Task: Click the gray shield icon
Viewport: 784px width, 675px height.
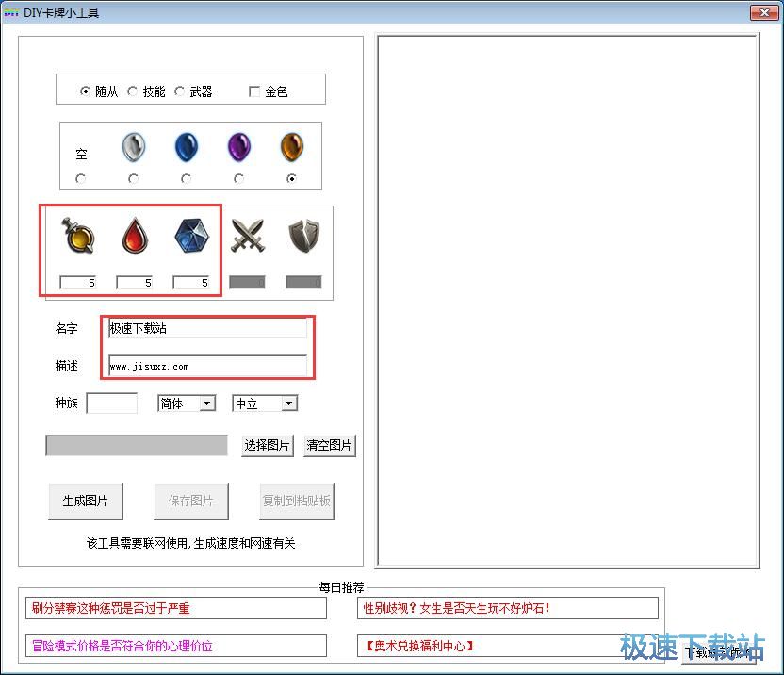Action: 304,236
